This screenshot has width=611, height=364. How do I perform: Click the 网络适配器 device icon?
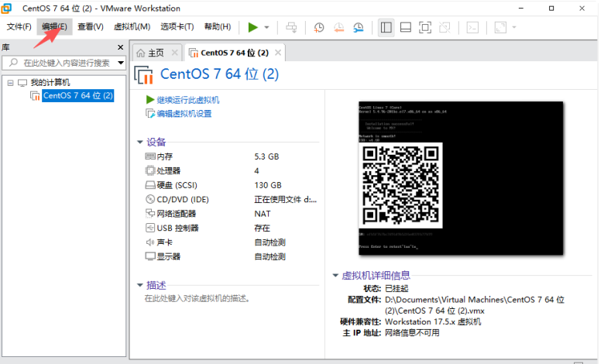click(150, 214)
